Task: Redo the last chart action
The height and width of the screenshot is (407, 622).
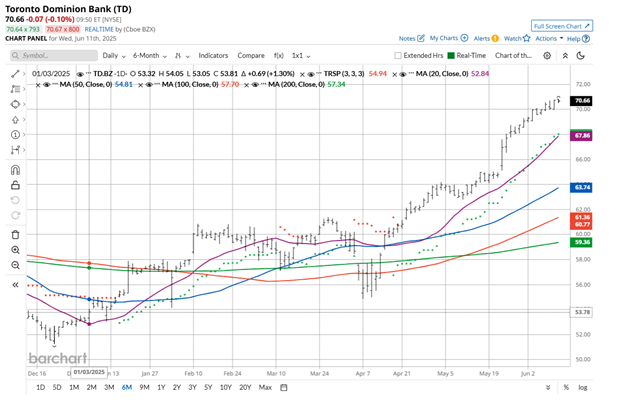Action: coord(15,215)
